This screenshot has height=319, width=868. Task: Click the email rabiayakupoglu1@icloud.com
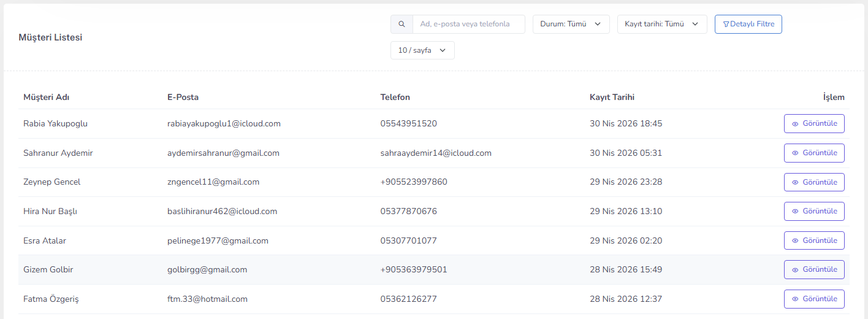(224, 124)
